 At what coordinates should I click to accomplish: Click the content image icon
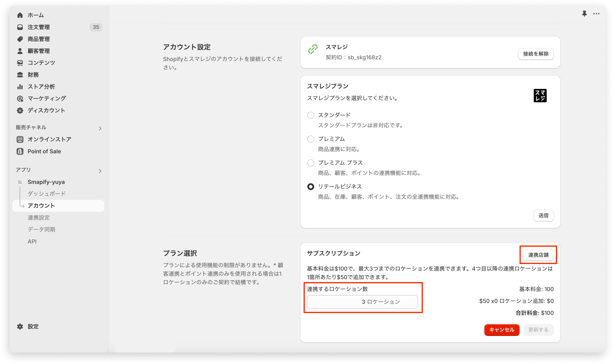(20, 63)
